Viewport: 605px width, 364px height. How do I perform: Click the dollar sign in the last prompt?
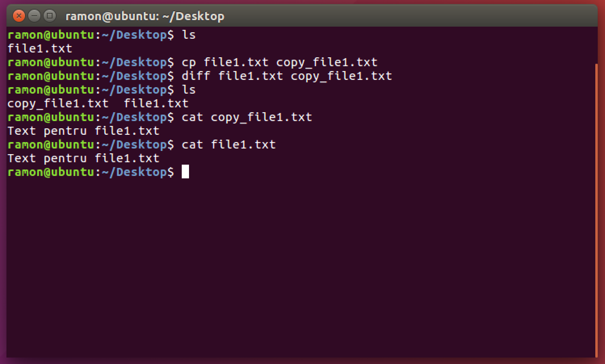[171, 172]
